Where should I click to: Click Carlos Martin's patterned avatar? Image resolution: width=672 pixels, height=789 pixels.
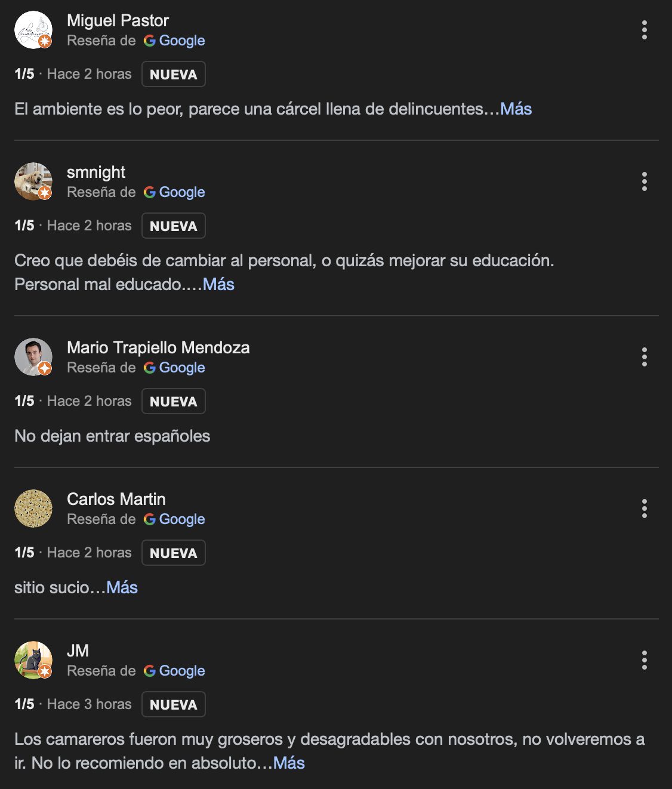33,508
